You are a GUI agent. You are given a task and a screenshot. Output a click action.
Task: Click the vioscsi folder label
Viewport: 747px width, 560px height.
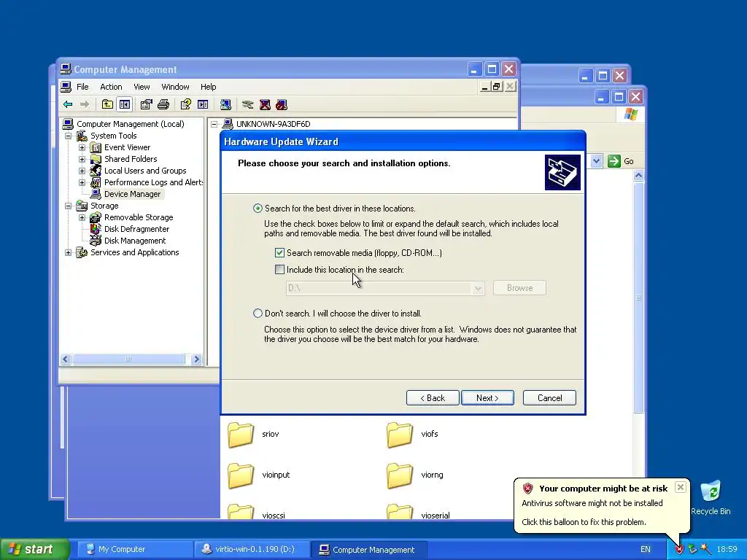(x=274, y=516)
